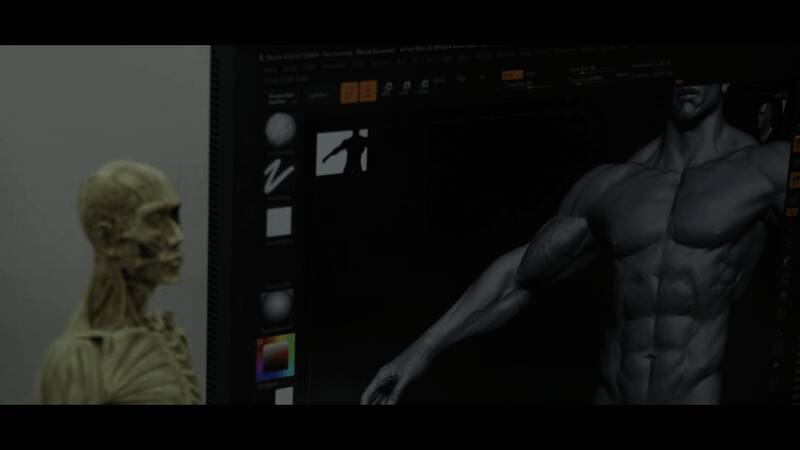The width and height of the screenshot is (800, 450).
Task: Open the stroke type picker
Action: coord(279,177)
